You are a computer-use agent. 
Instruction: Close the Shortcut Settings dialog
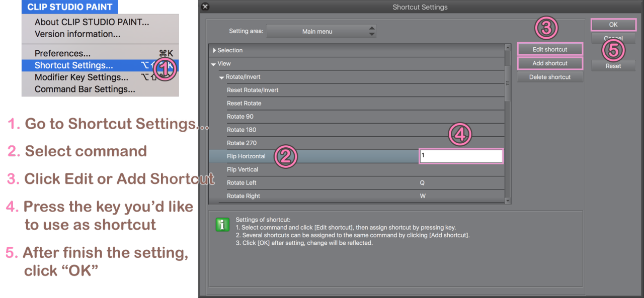pos(205,7)
